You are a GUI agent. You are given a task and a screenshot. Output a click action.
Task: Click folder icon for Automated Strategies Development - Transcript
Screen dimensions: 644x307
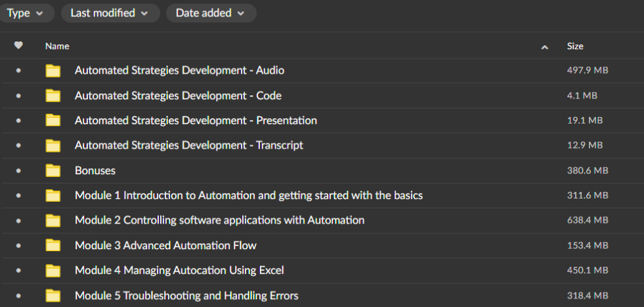[x=53, y=145]
